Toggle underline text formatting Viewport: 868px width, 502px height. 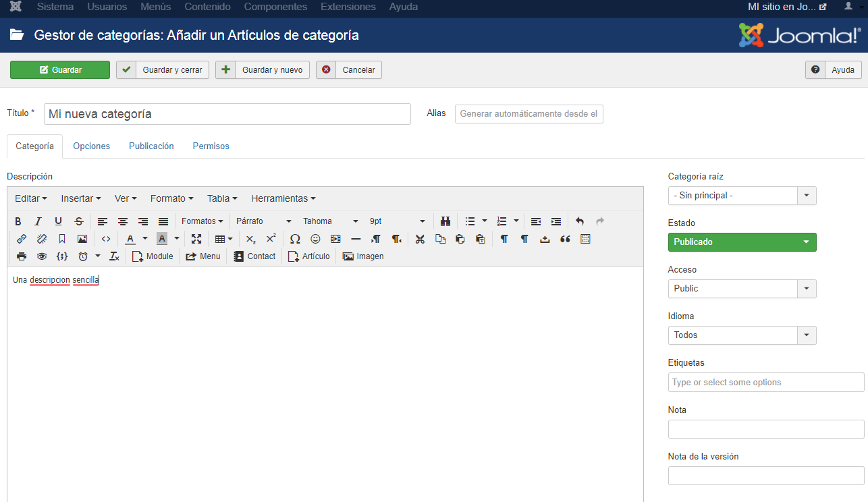point(59,221)
